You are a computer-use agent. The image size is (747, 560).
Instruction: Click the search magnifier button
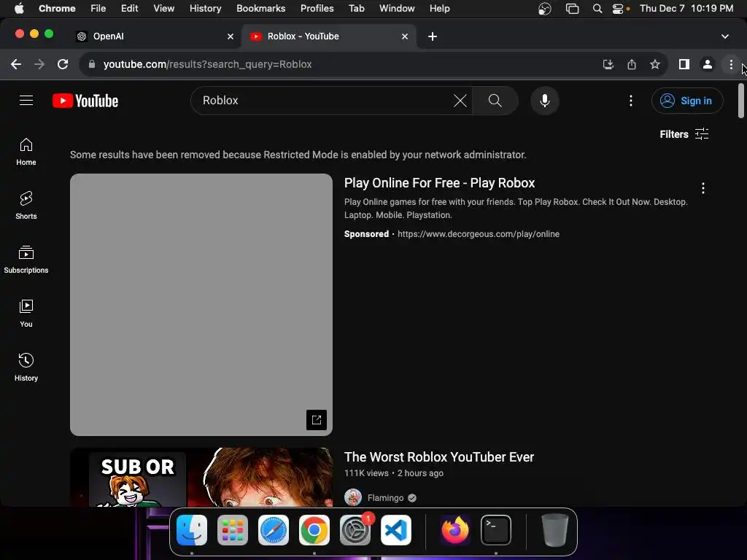pyautogui.click(x=495, y=101)
